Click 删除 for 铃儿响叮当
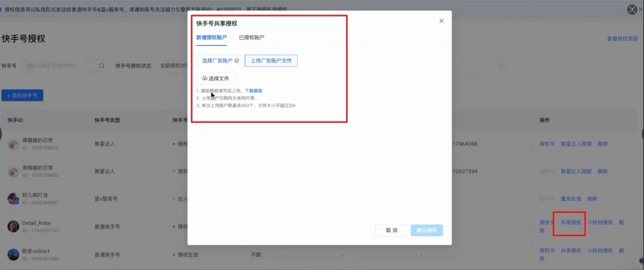This screenshot has width=644, height=270. 592,199
